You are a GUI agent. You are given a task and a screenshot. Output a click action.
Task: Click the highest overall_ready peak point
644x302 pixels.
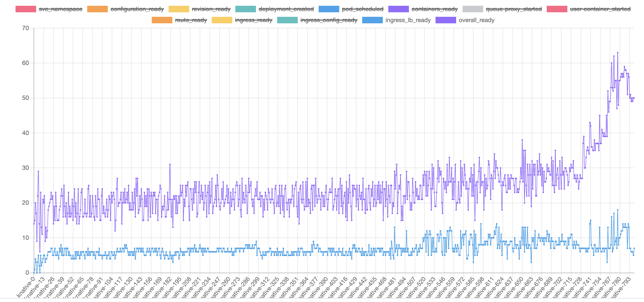(617, 53)
